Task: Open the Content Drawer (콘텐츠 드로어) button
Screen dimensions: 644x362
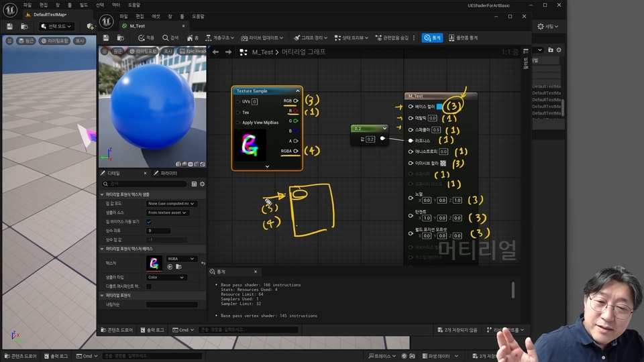Action: [x=117, y=330]
